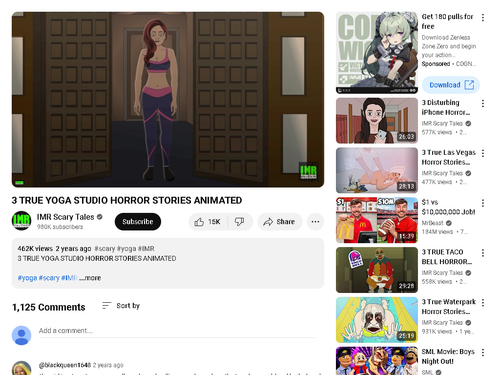
Task: Open '3 True Las Vegas Horror Stories' thumbnail
Action: [377, 170]
